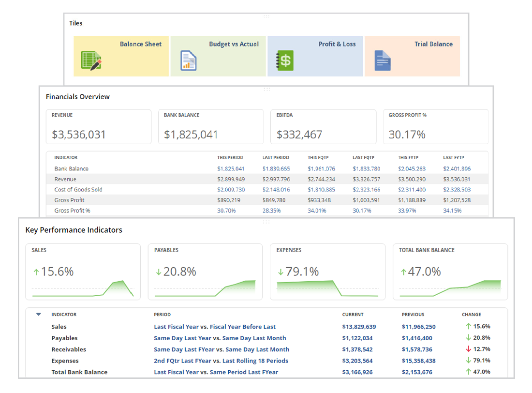Click the Bank Balance This Period value

click(x=231, y=169)
